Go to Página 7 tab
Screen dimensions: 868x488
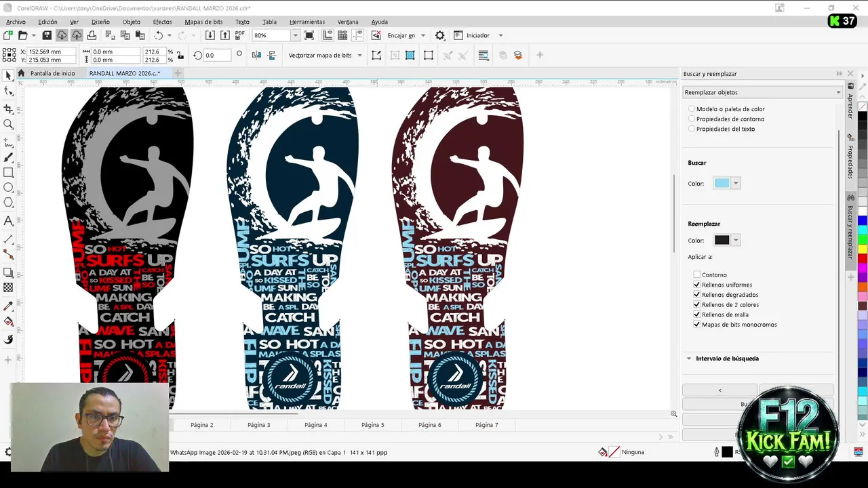pyautogui.click(x=486, y=425)
